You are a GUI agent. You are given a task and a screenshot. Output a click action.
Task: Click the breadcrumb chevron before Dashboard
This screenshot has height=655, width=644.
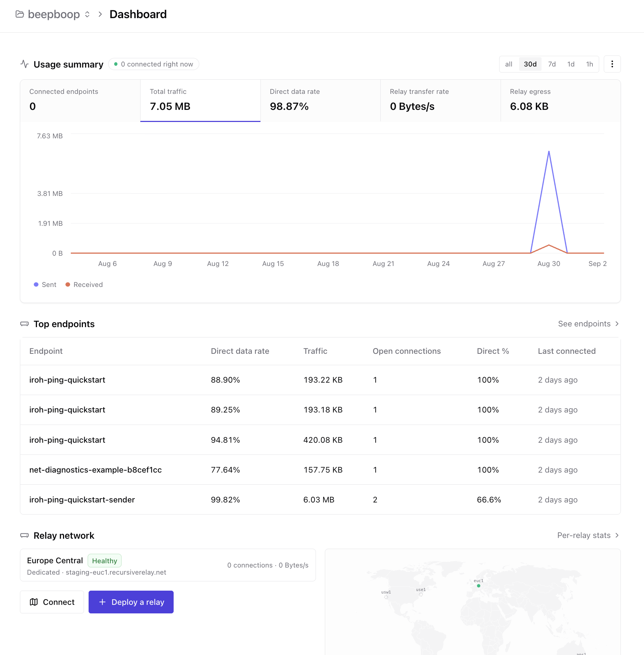(100, 14)
